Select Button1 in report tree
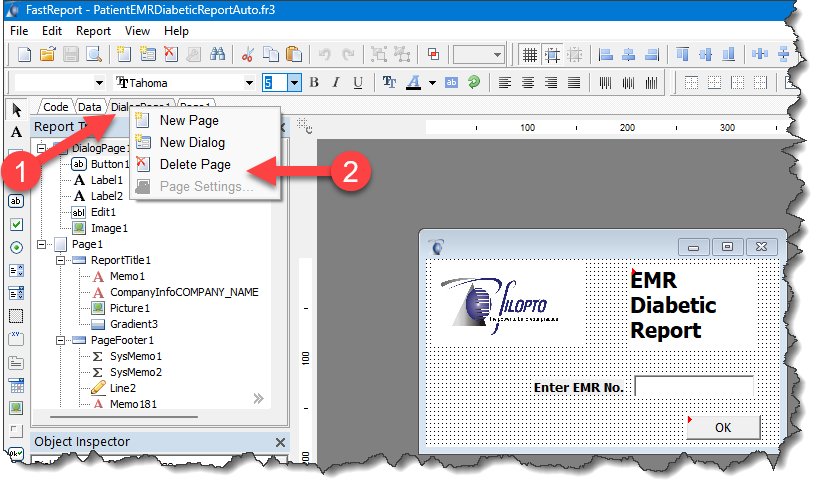Viewport: 827px width, 496px height. [110, 164]
